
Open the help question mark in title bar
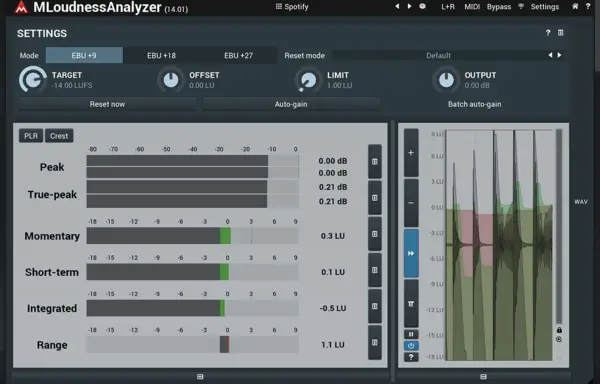(588, 7)
